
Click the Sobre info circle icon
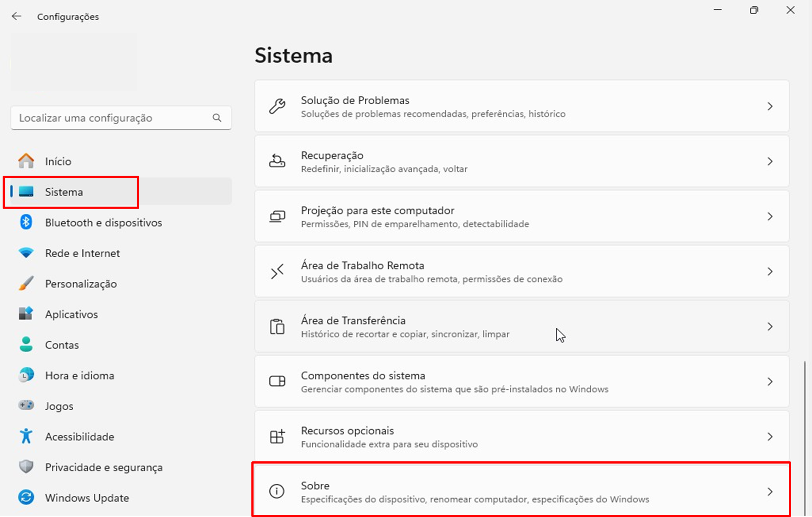click(x=277, y=491)
